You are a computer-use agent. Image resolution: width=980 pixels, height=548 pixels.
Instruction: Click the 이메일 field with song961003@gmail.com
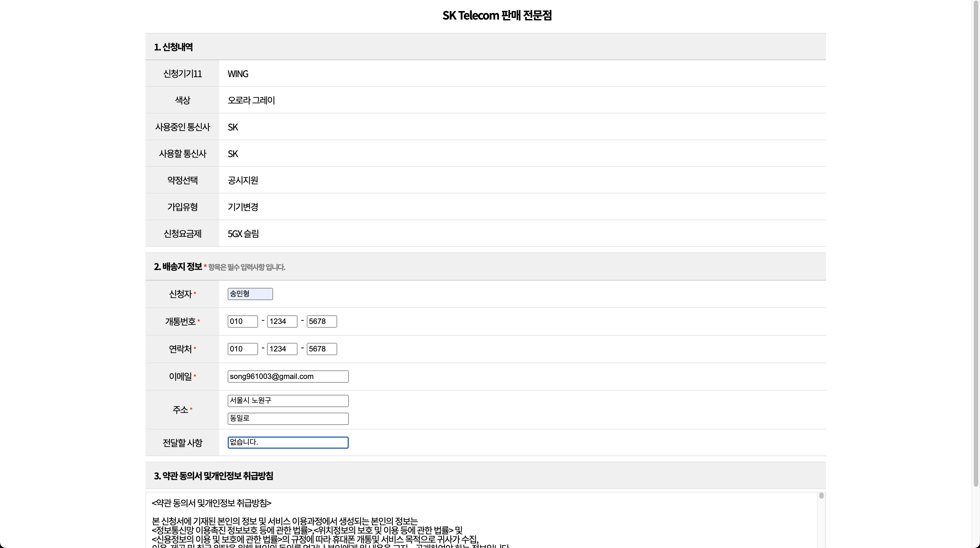(x=288, y=376)
